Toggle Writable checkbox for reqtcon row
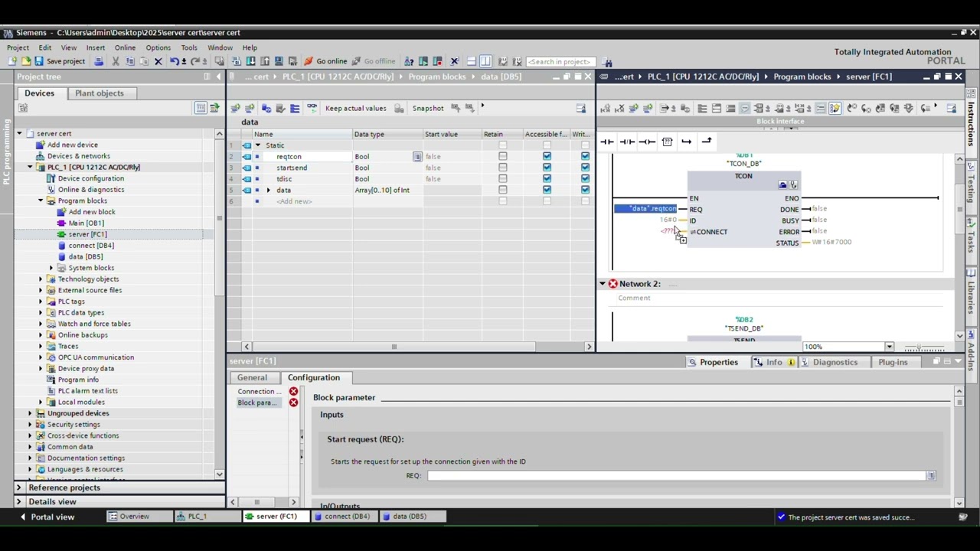This screenshot has height=551, width=980. tap(585, 156)
